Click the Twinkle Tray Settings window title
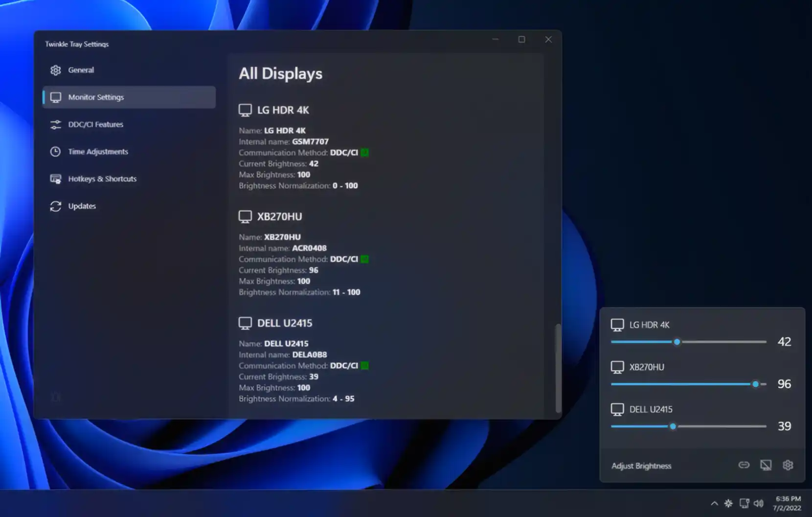Image resolution: width=812 pixels, height=517 pixels. click(x=77, y=44)
